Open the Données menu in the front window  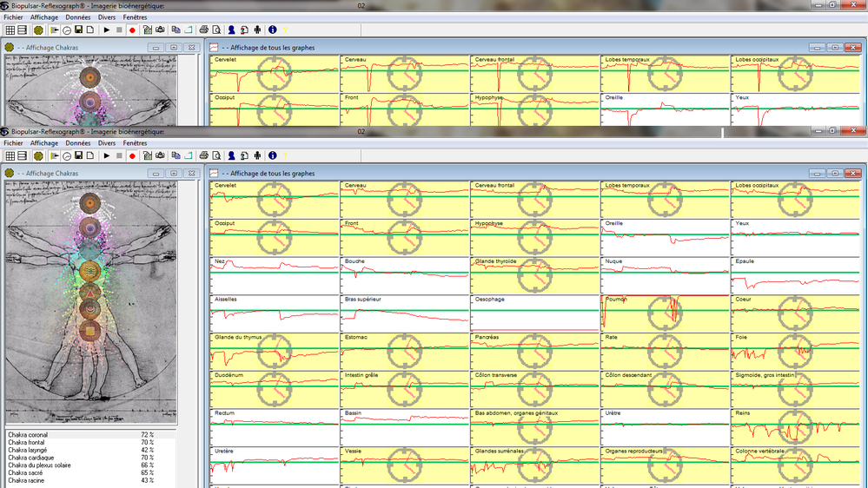[x=78, y=143]
